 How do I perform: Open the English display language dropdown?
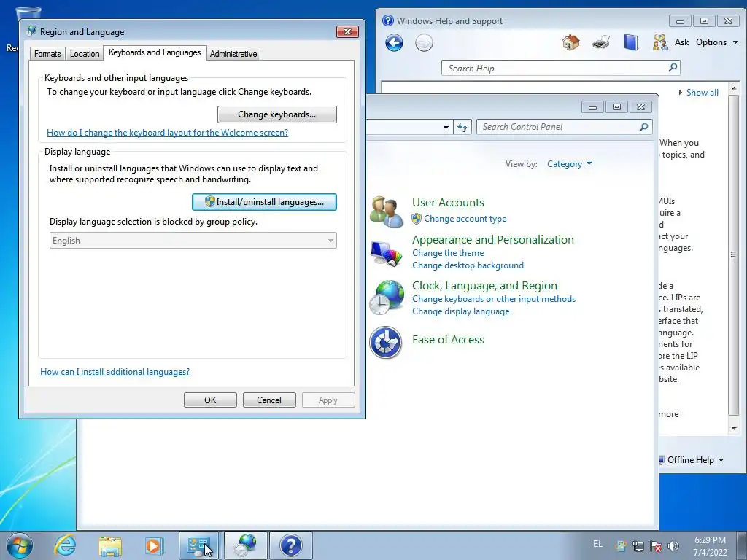[193, 241]
